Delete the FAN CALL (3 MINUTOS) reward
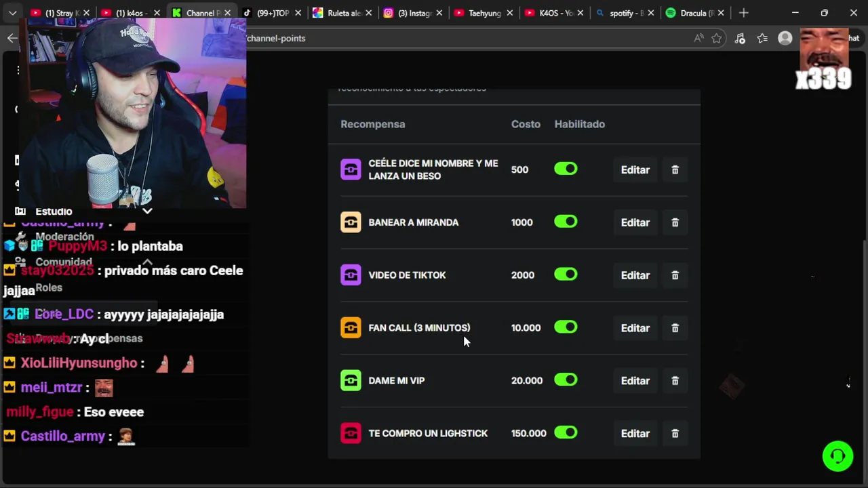This screenshot has height=488, width=868. 675,328
